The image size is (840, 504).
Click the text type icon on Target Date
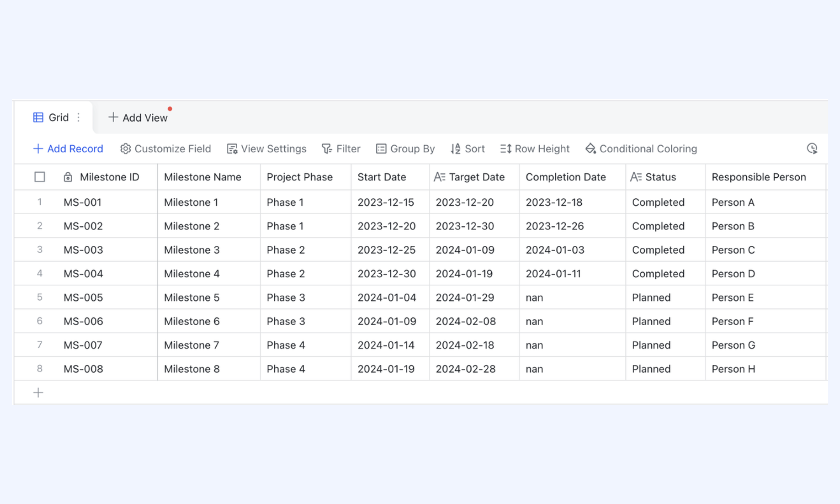439,177
